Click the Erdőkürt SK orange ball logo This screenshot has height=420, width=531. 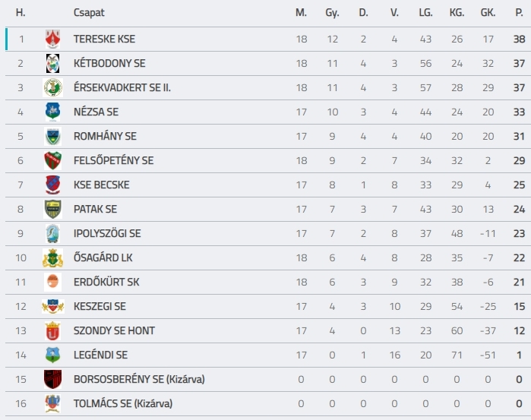53,282
